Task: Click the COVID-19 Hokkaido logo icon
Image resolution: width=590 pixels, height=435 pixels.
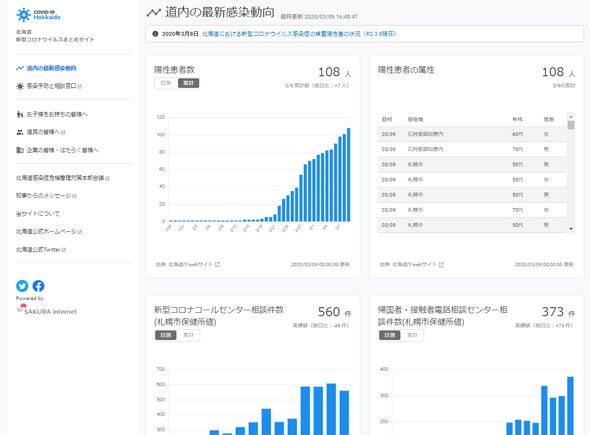Action: (x=24, y=15)
